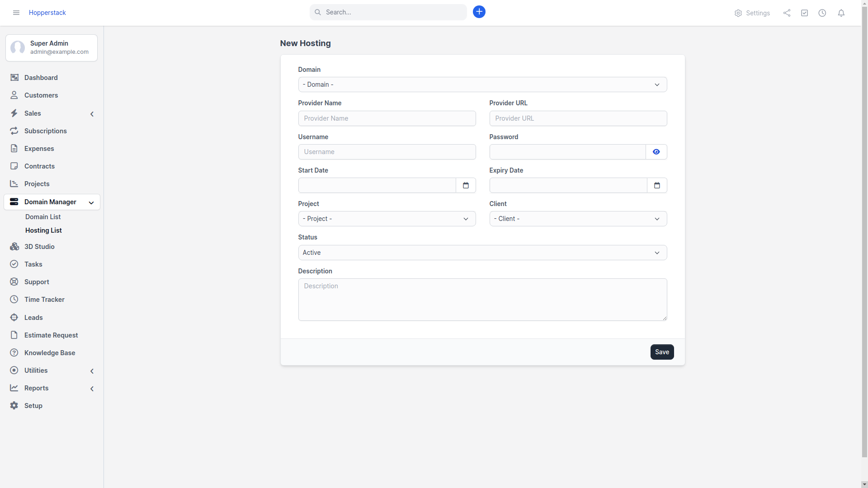Viewport: 868px width, 488px height.
Task: Open the Domain dropdown
Action: tap(482, 84)
